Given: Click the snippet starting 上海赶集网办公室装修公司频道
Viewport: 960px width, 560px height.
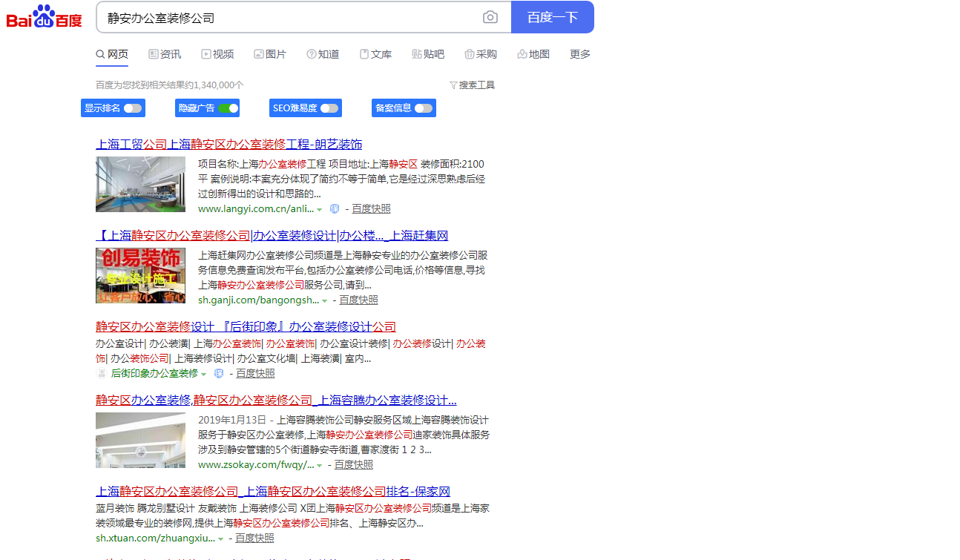Looking at the screenshot, I should [x=343, y=270].
